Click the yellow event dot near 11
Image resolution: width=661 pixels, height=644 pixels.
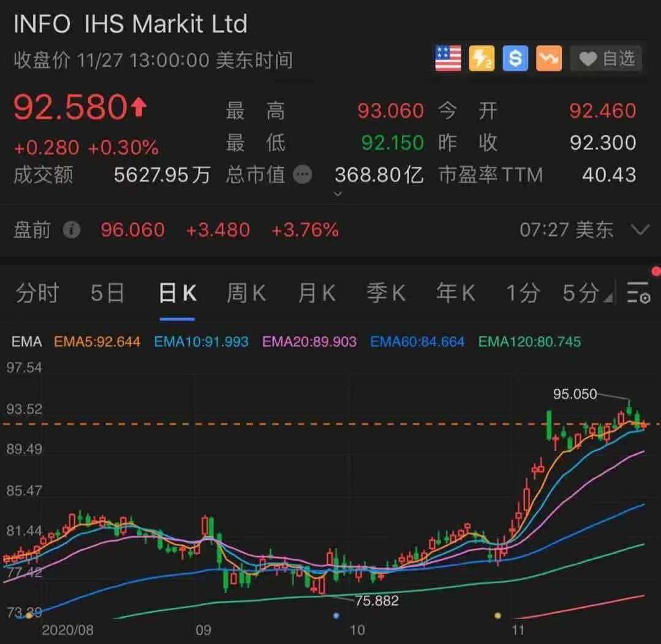point(498,616)
